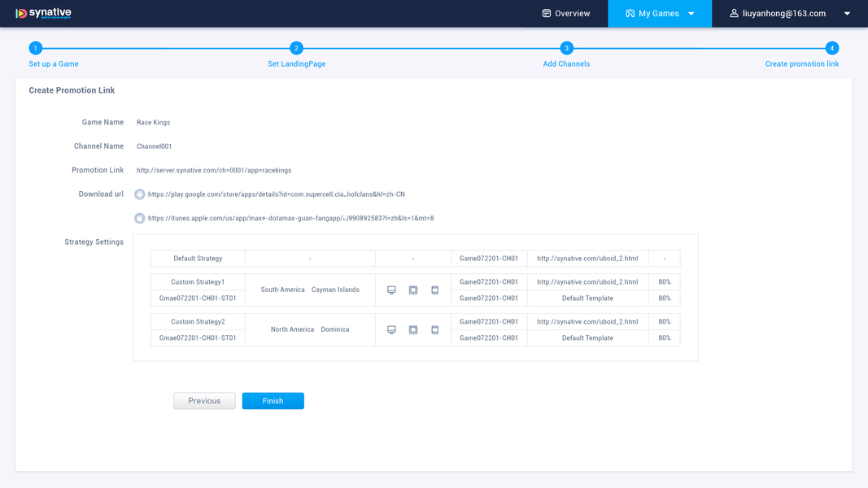This screenshot has height=488, width=868.
Task: Open the Overview tab
Action: pos(565,13)
